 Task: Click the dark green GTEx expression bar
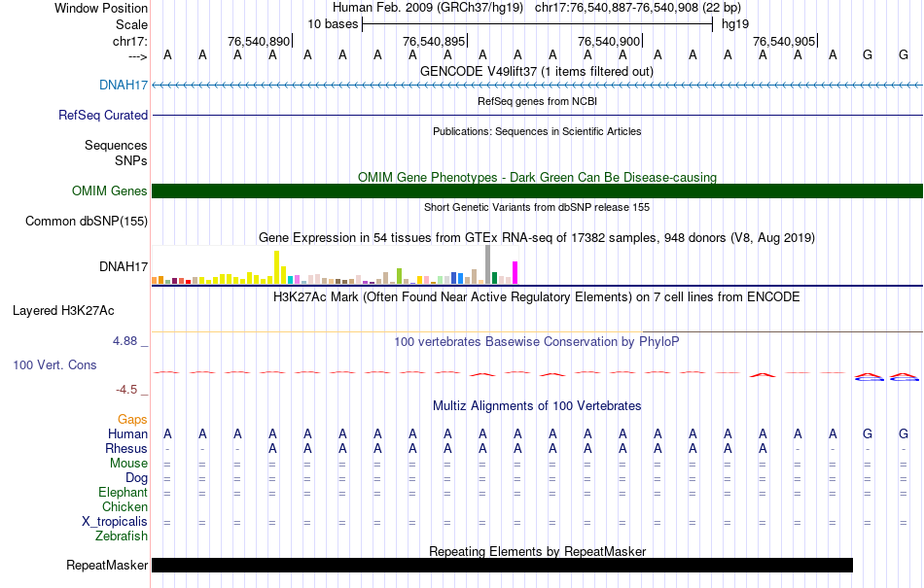[x=494, y=278]
